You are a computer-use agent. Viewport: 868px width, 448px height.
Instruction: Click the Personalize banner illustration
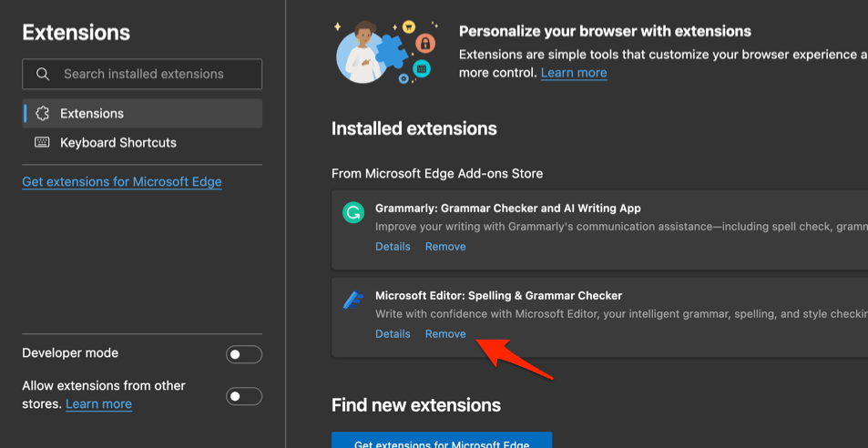tap(387, 52)
